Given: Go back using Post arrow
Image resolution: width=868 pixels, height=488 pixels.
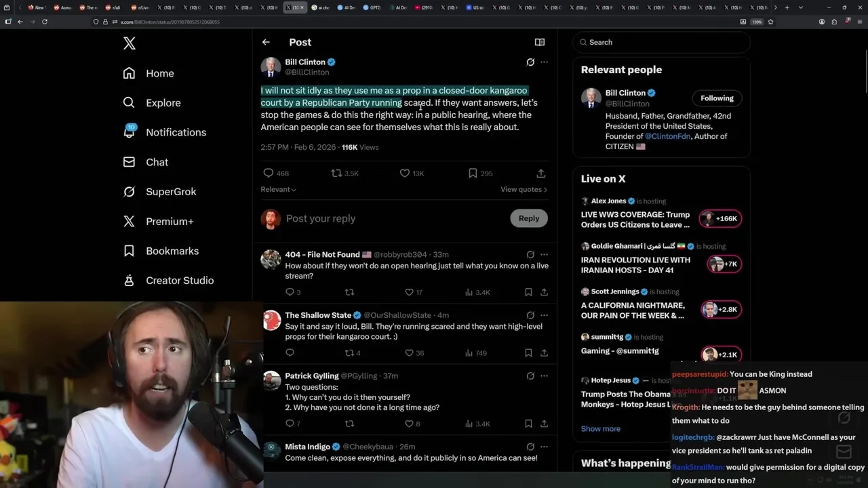Looking at the screenshot, I should (266, 42).
